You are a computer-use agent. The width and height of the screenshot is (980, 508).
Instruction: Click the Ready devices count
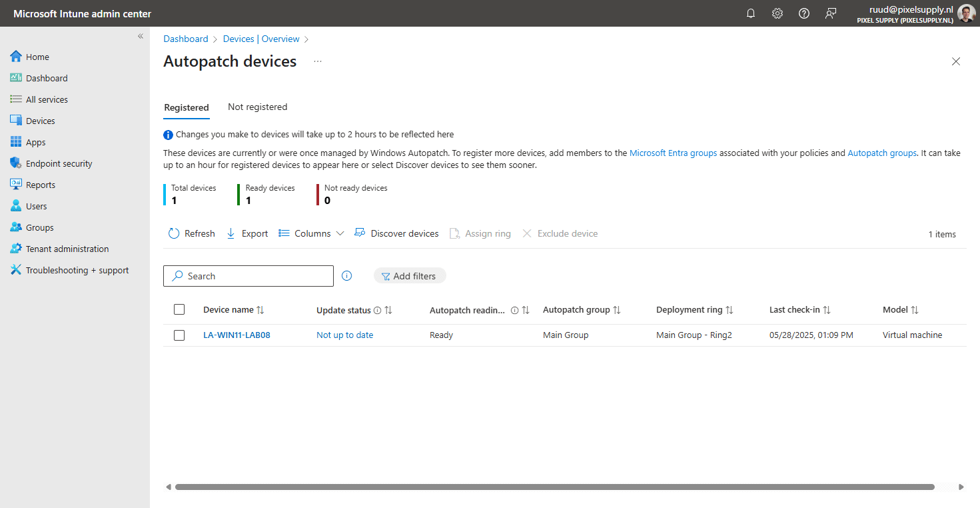248,200
